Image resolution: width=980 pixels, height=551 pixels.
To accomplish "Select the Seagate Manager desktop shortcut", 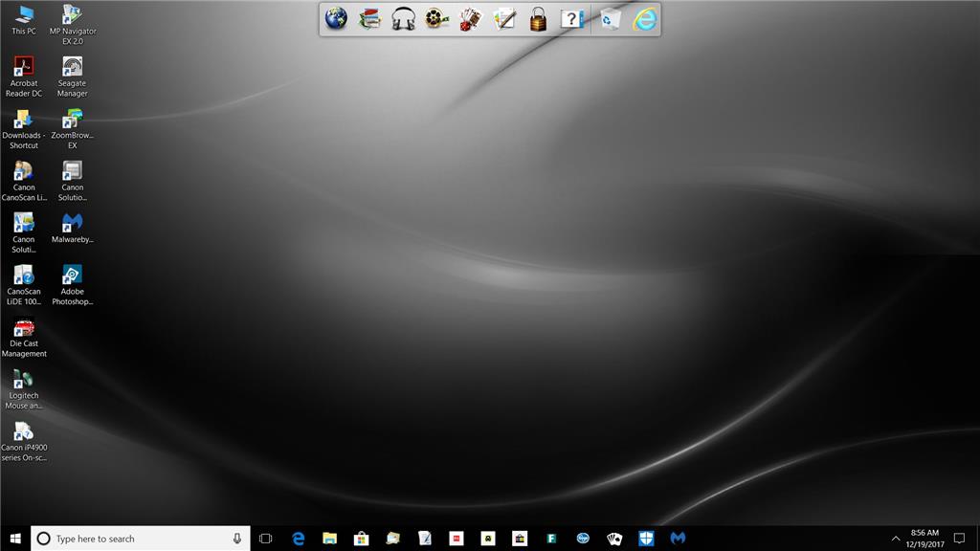I will 73,77.
